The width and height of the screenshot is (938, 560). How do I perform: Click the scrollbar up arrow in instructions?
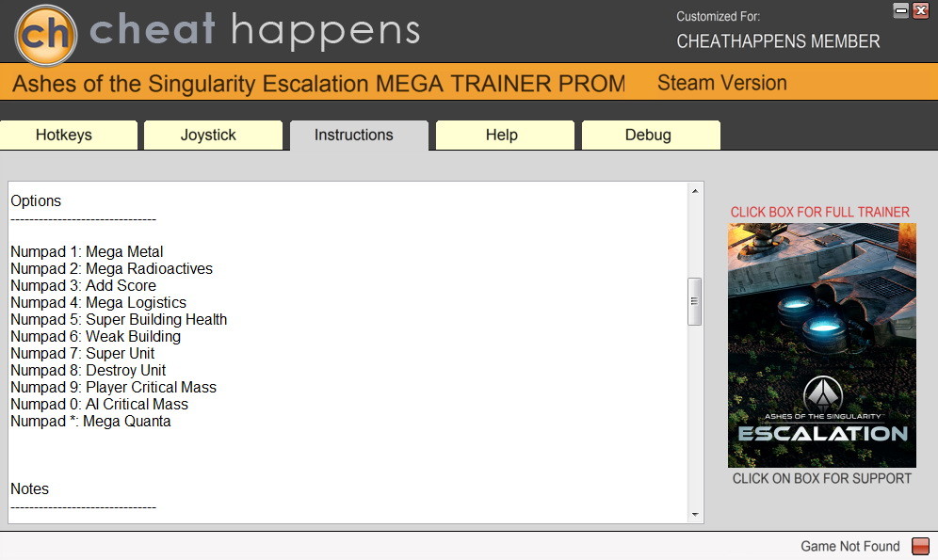click(x=694, y=191)
